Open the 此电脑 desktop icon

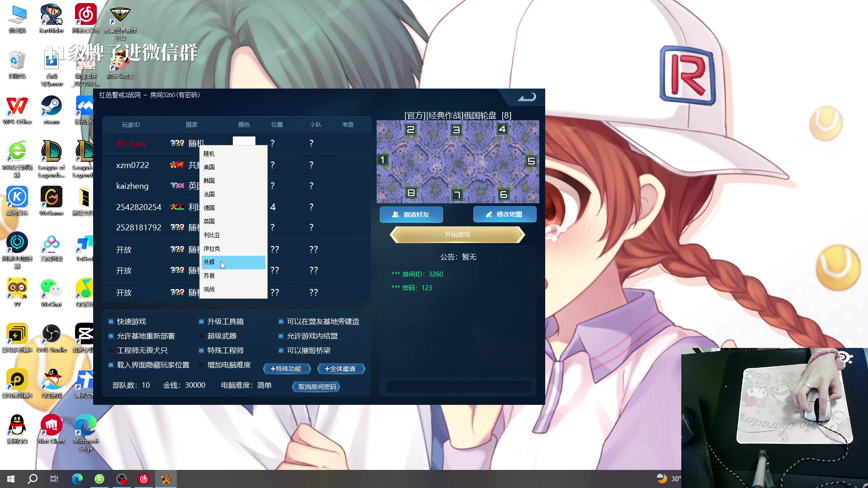click(17, 18)
